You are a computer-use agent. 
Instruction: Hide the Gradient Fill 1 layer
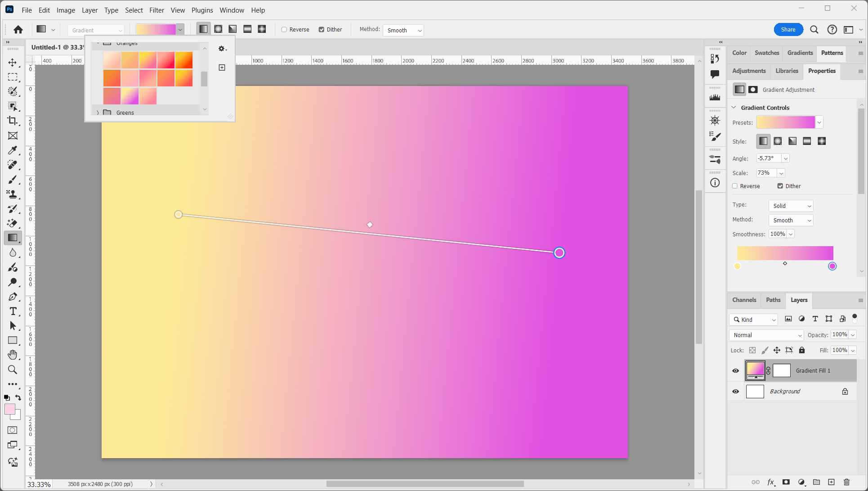click(736, 371)
